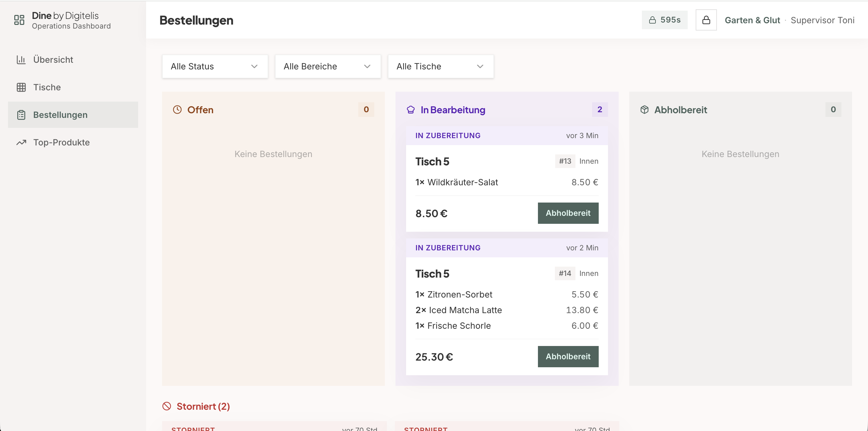Click the Frische Schorle item line
The width and height of the screenshot is (868, 431).
coord(507,326)
